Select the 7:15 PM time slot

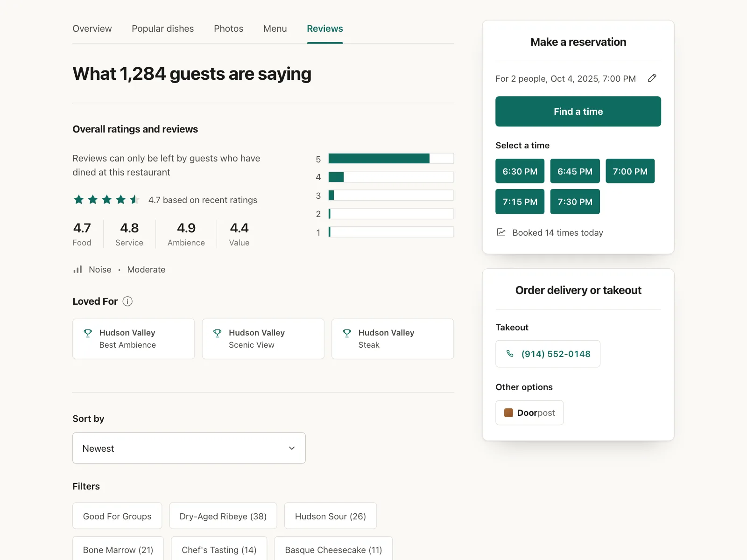pyautogui.click(x=520, y=202)
